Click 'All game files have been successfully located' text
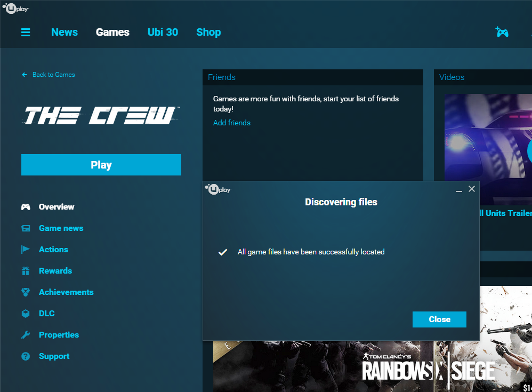 311,252
